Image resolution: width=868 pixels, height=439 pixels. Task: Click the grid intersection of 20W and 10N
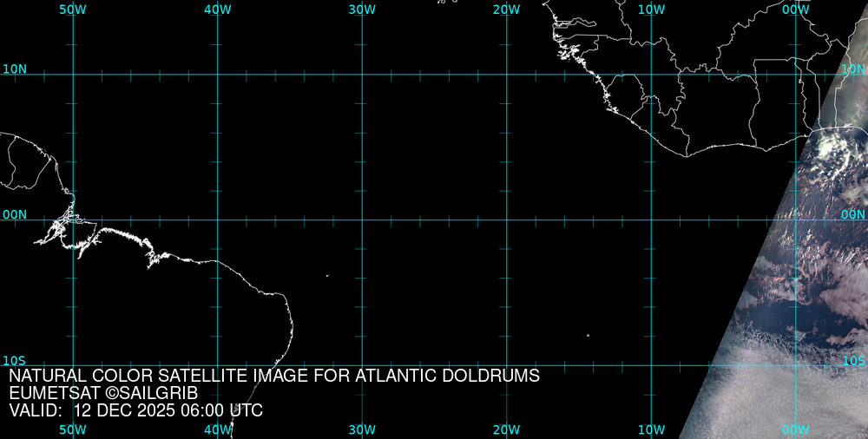pos(506,75)
